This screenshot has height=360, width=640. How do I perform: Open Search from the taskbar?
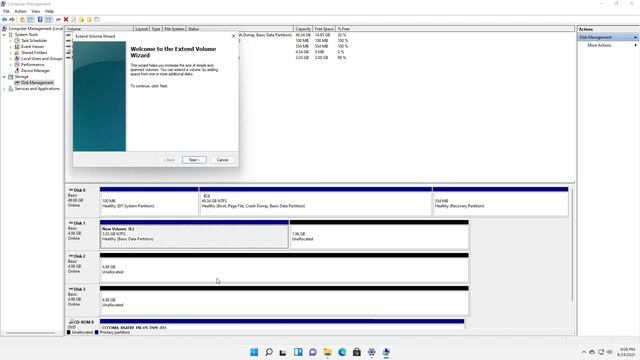click(269, 352)
